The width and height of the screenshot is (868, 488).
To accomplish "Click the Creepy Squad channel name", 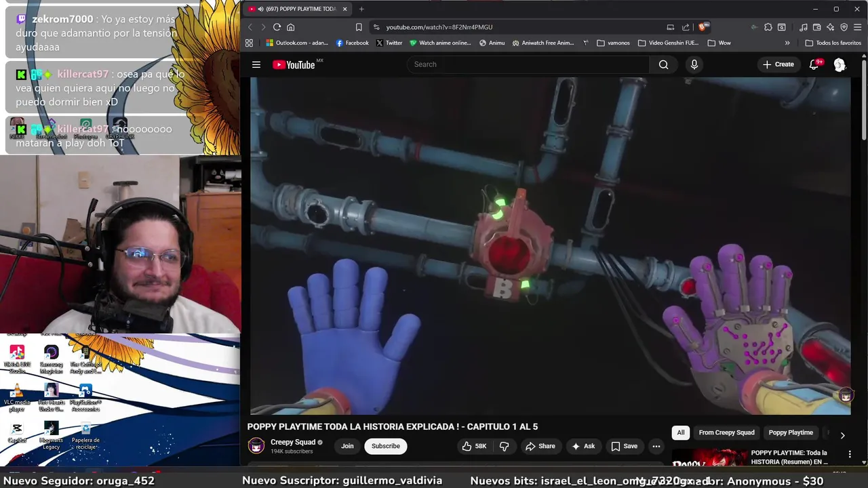I will (x=293, y=442).
